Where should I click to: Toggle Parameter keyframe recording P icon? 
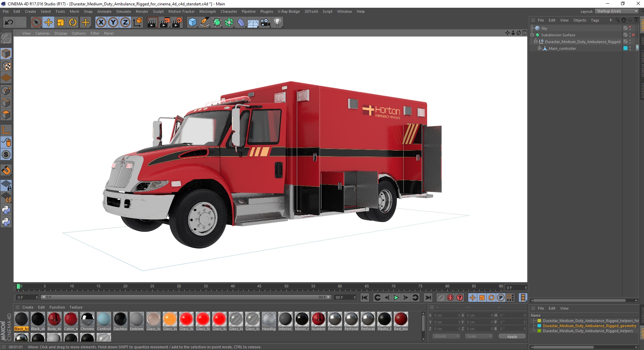501,297
